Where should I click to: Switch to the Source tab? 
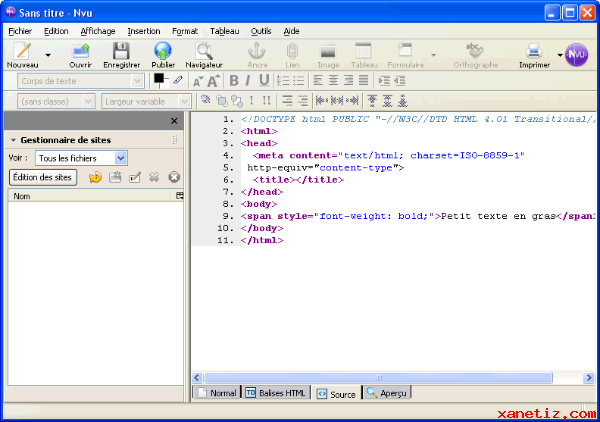(x=336, y=394)
